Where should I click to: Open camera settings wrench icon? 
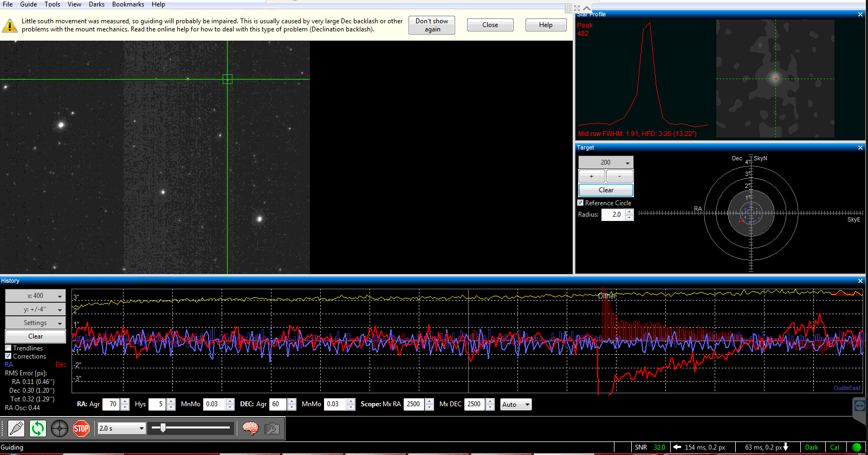[272, 428]
